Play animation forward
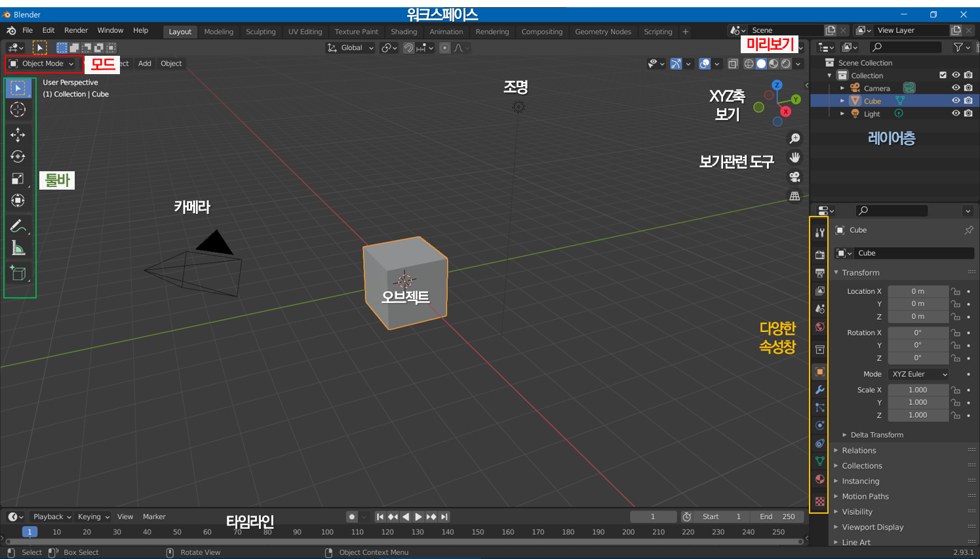The width and height of the screenshot is (980, 559). pyautogui.click(x=418, y=517)
